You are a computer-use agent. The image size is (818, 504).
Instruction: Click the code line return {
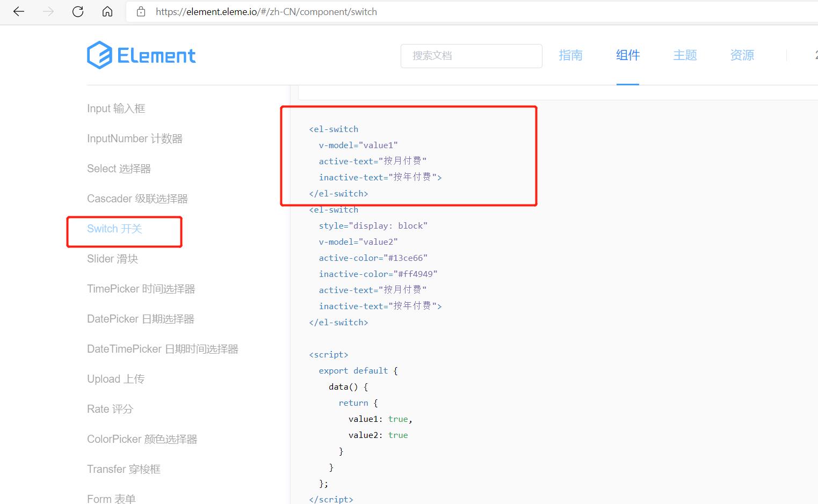coord(358,403)
